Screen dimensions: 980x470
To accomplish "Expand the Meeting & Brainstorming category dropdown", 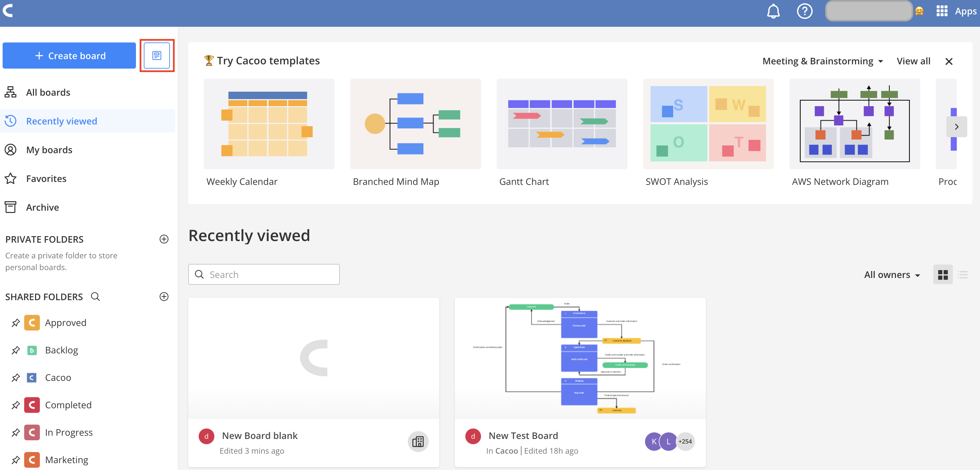I will click(822, 61).
